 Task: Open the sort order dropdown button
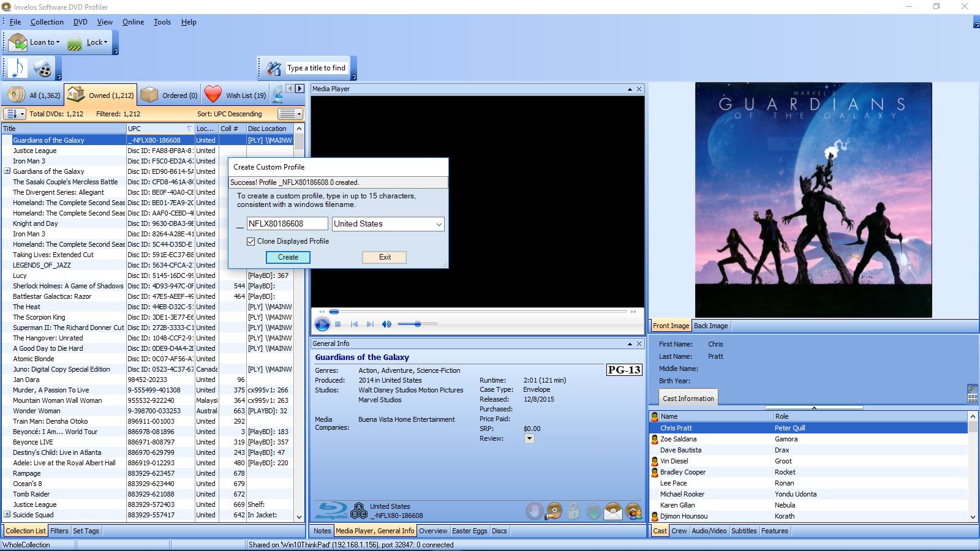click(15, 114)
